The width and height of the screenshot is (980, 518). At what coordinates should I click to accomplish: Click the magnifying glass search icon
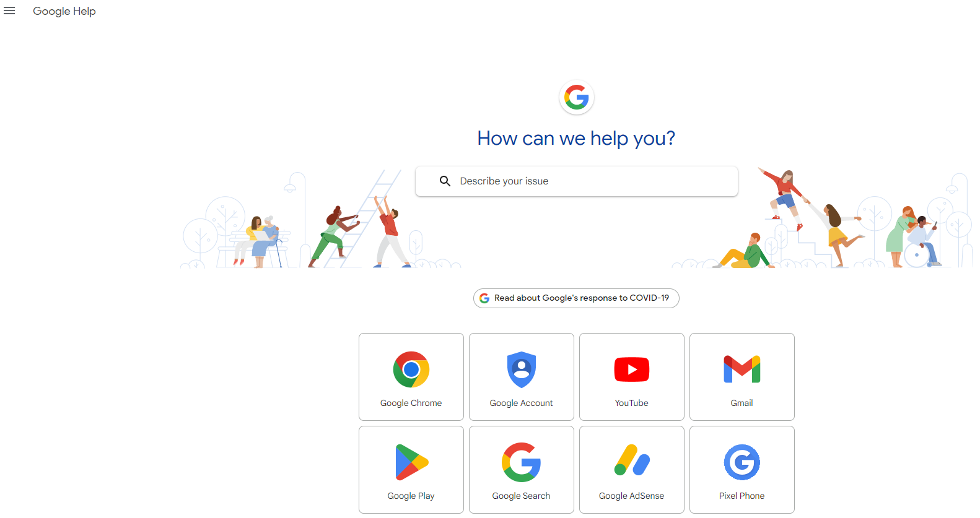click(445, 181)
